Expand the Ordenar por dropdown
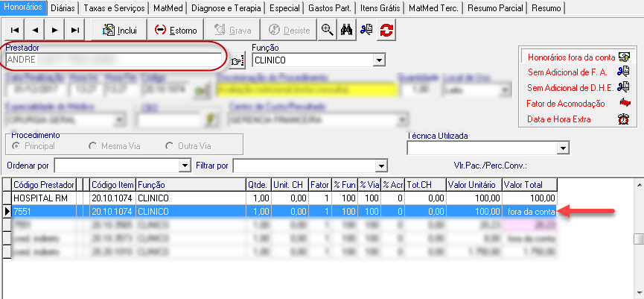 point(185,166)
